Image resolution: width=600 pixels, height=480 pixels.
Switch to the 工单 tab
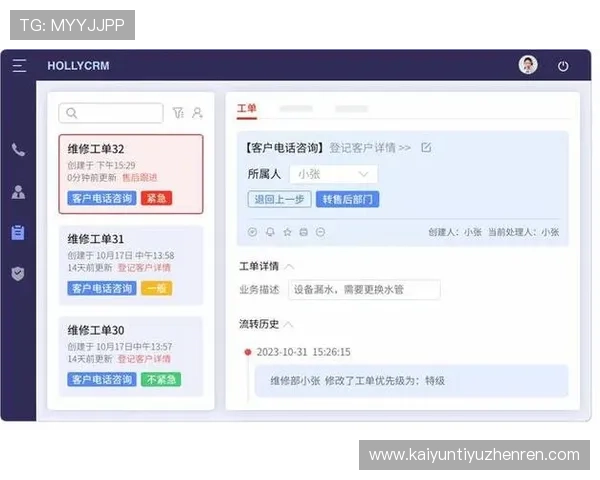(x=247, y=109)
